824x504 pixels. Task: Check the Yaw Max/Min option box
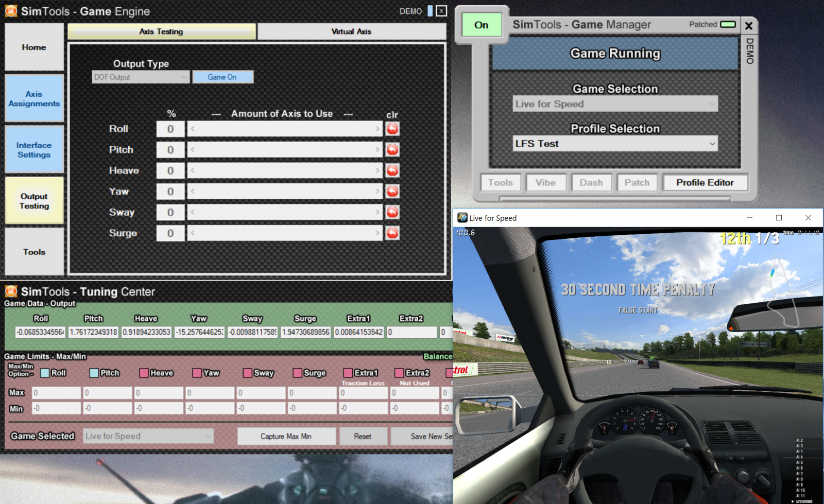(197, 373)
